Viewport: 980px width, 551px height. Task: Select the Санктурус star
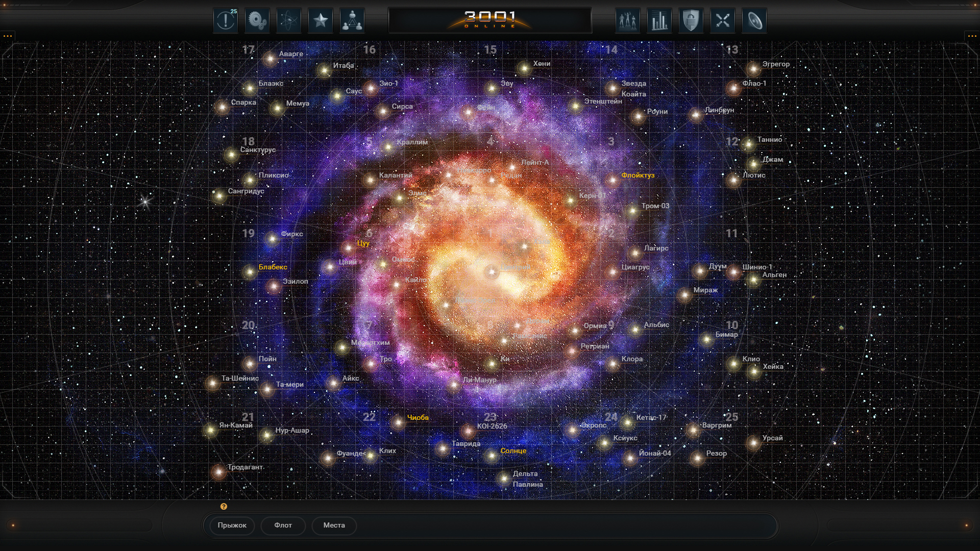[231, 155]
